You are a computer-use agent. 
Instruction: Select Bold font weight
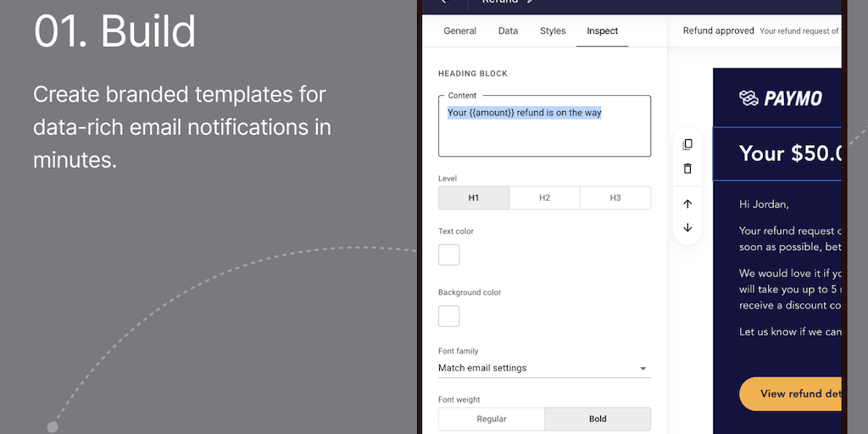point(598,419)
